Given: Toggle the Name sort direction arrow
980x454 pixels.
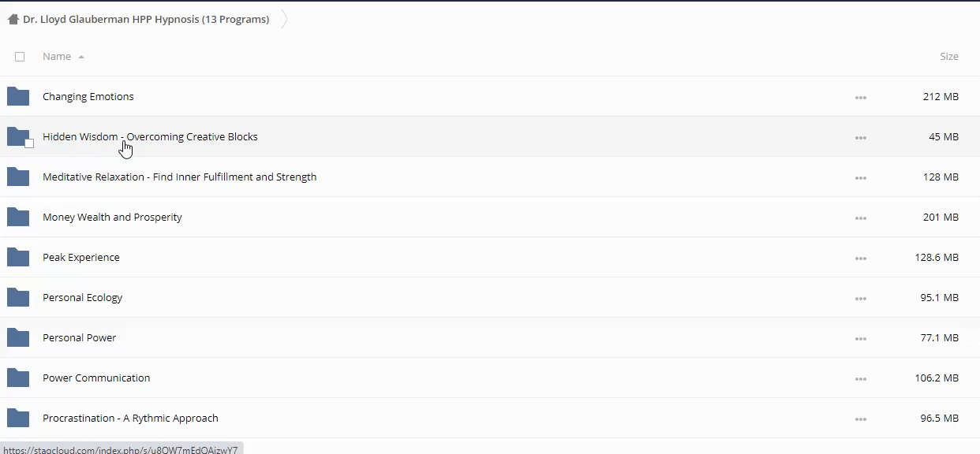Looking at the screenshot, I should (81, 57).
